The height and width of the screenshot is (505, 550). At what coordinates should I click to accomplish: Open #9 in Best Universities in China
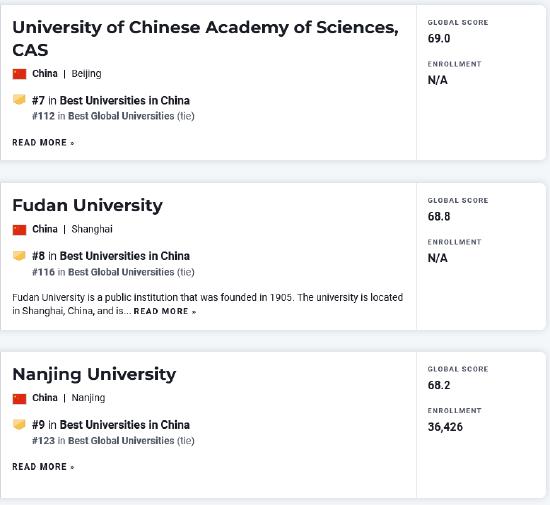point(111,425)
